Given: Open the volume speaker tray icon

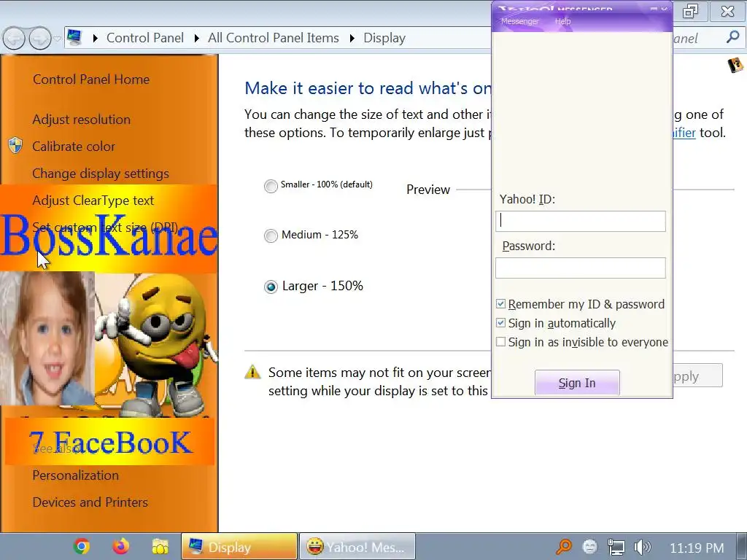Looking at the screenshot, I should [x=643, y=547].
